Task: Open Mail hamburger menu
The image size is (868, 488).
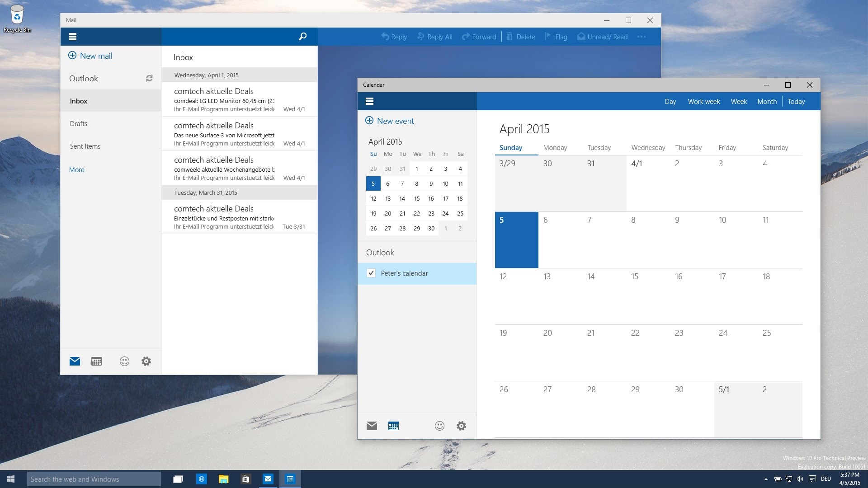Action: pos(72,37)
